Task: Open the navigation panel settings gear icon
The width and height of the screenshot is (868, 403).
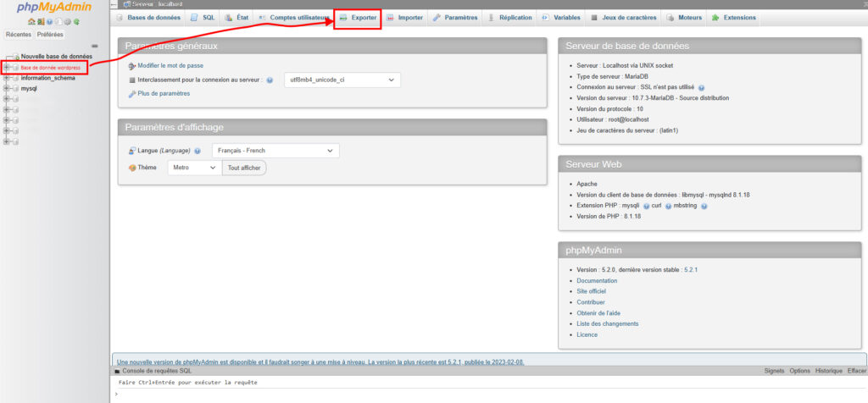Action: coord(68,21)
